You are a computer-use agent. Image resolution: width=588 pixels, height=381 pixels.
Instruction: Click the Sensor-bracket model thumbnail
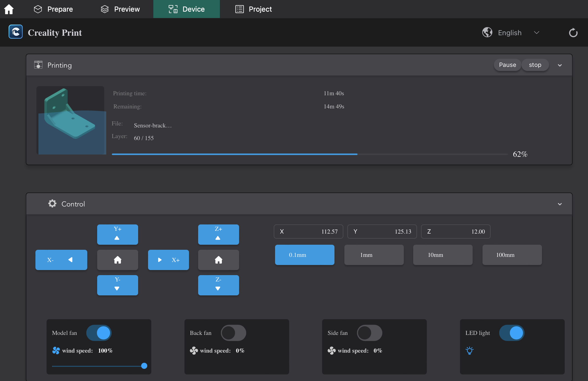[71, 120]
